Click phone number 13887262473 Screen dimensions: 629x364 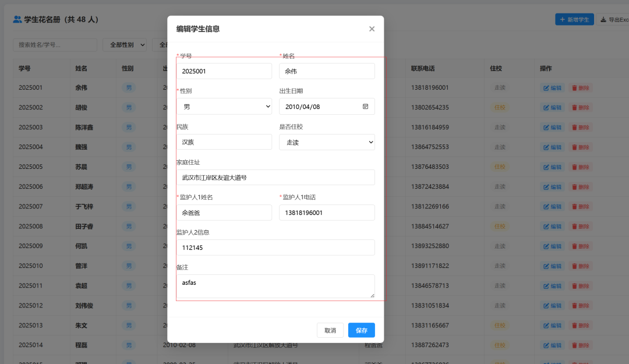[x=430, y=345]
